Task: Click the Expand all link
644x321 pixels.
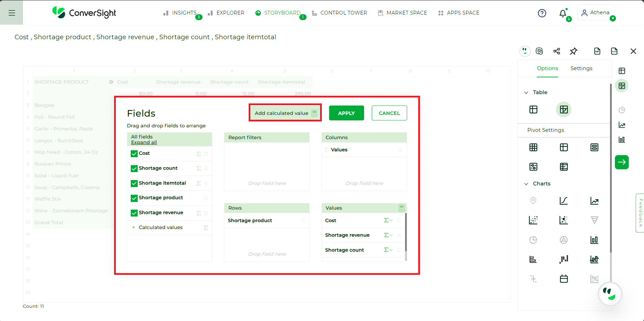Action: tap(144, 142)
